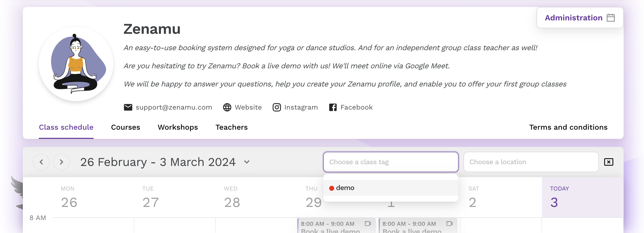The width and height of the screenshot is (644, 233).
Task: Open the Teachers tab
Action: tap(231, 127)
